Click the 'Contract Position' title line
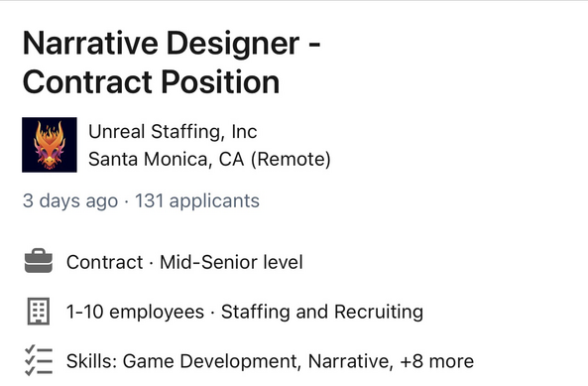588x386 pixels. click(x=151, y=82)
